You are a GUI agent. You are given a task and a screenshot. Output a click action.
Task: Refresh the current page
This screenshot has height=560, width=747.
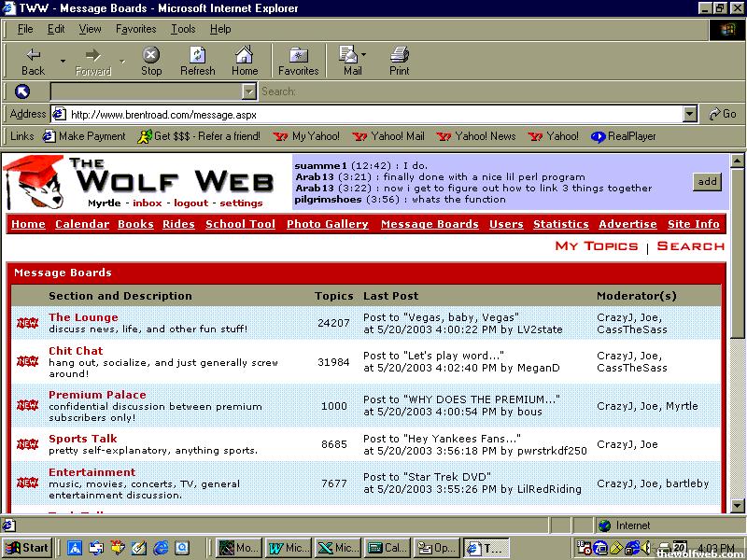coord(197,61)
